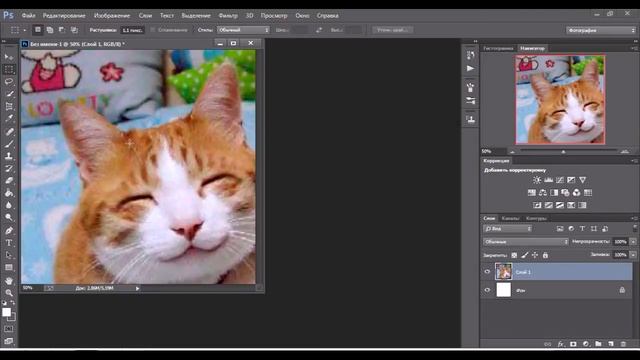This screenshot has width=640, height=360.
Task: Select the Eraser tool
Action: [x=9, y=180]
